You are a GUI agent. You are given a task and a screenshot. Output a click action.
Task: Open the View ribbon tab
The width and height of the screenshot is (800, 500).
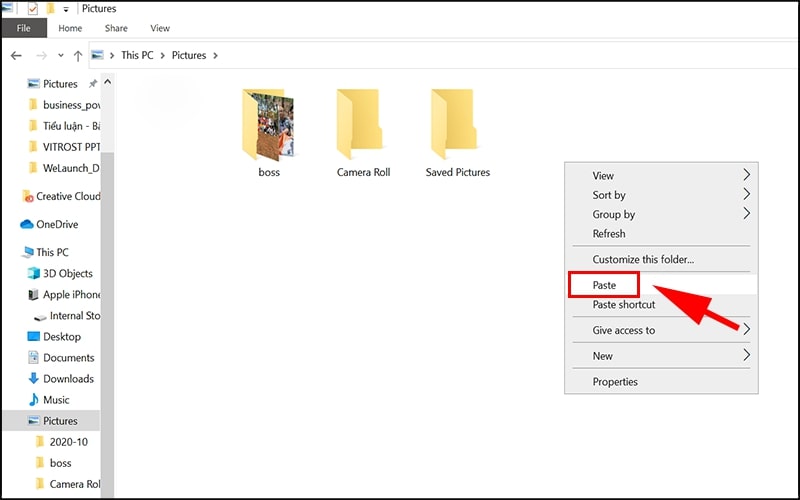(x=160, y=28)
